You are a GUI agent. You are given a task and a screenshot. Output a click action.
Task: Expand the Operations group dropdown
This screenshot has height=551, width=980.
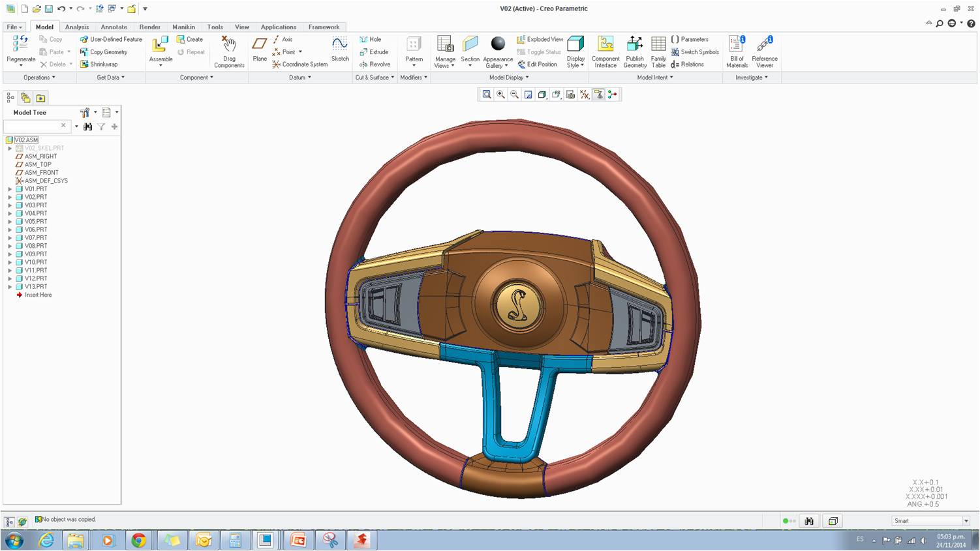(x=39, y=78)
